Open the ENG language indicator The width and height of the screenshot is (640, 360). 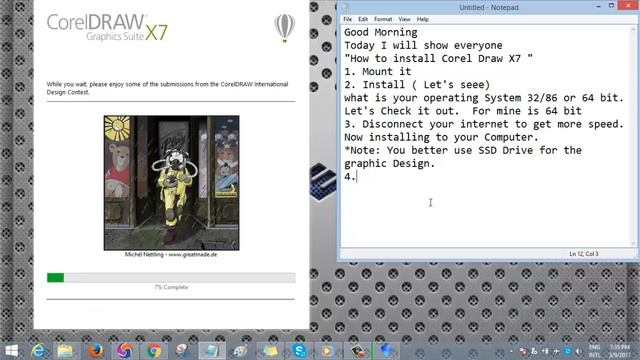click(x=594, y=351)
